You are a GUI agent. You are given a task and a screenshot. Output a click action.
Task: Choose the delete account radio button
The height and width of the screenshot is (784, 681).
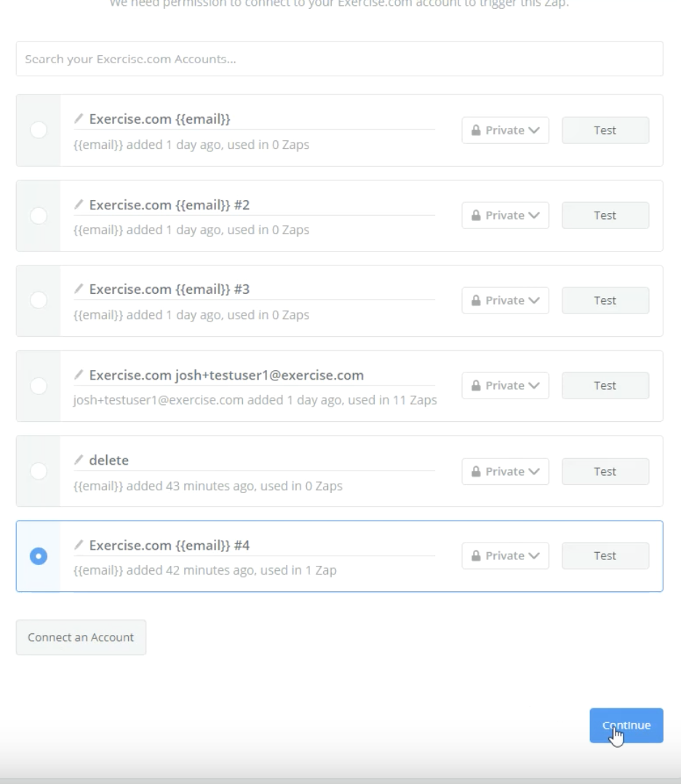pyautogui.click(x=39, y=471)
